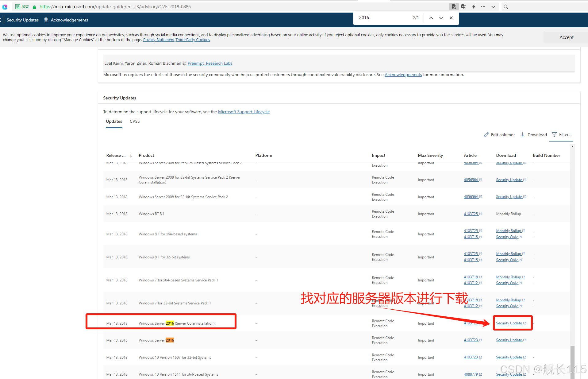Open the page find tool icon in toolbar

tap(453, 7)
